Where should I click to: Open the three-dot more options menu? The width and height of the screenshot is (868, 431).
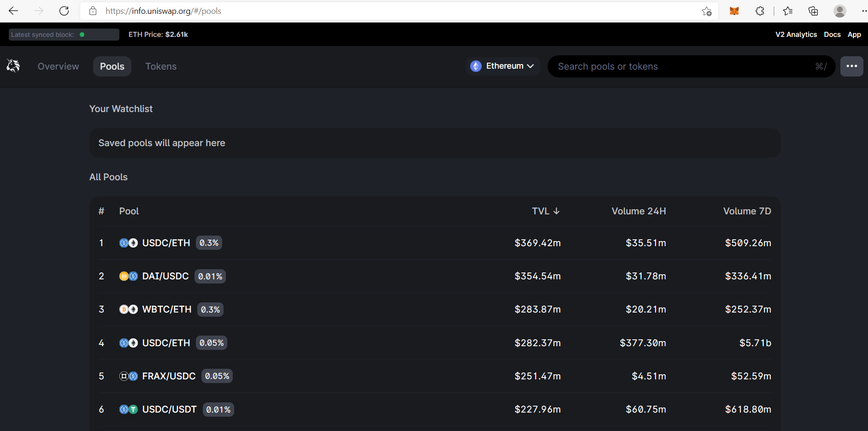(851, 66)
